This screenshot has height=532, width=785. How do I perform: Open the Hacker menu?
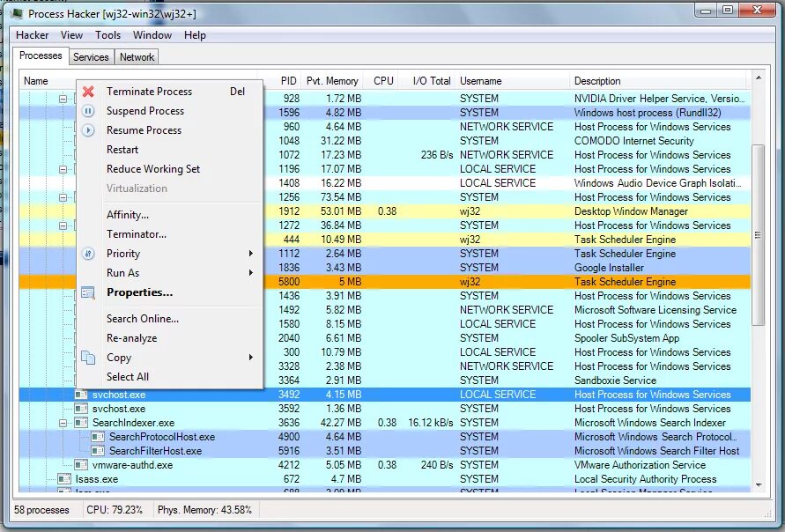[32, 35]
